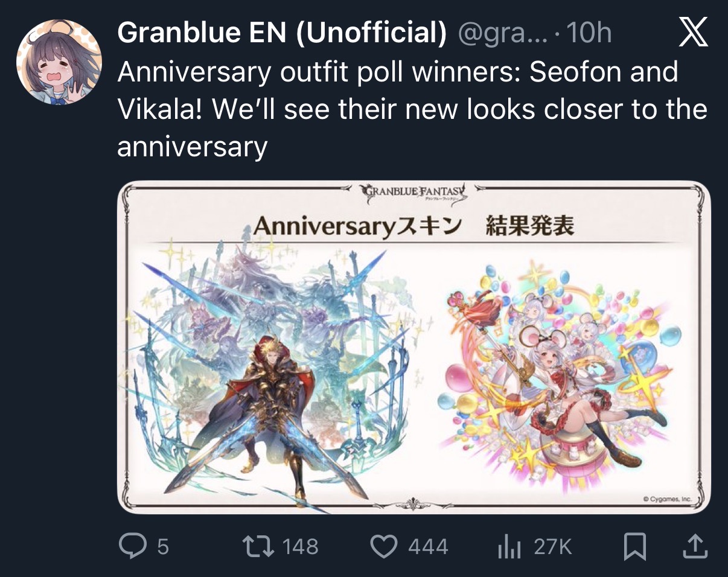Click the 148 repost count
The image size is (728, 577).
click(300, 547)
